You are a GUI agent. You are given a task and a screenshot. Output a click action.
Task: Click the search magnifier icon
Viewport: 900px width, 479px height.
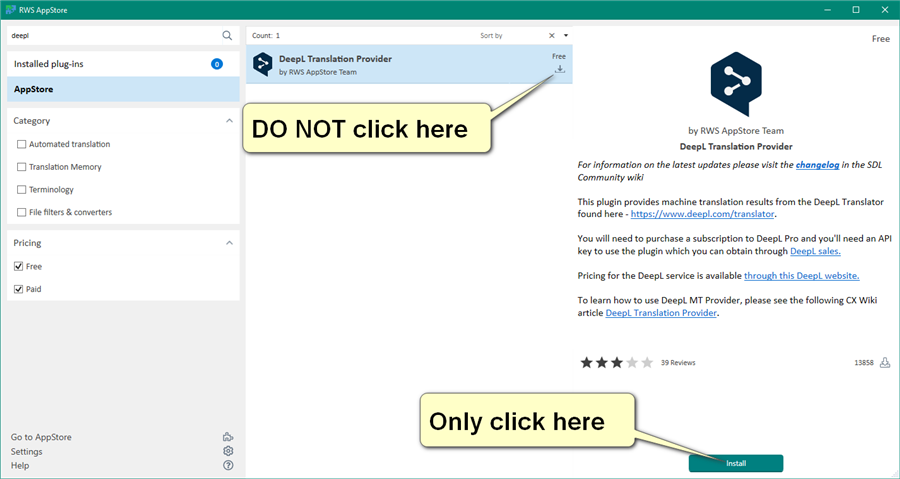[x=227, y=35]
